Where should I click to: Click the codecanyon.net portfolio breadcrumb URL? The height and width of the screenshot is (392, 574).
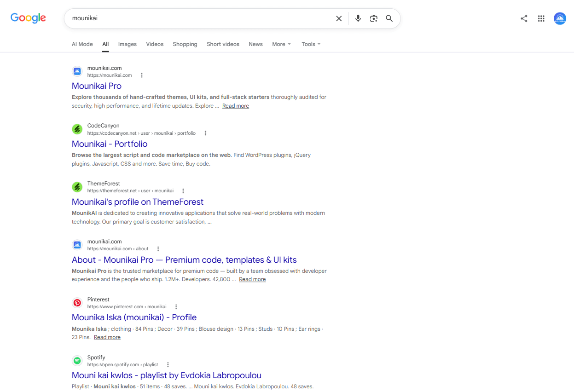[141, 133]
